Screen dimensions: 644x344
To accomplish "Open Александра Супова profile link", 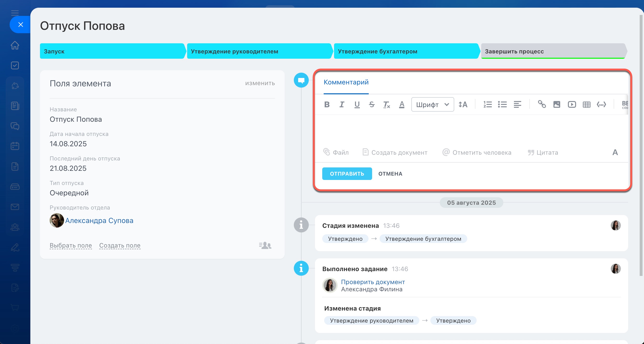I will click(99, 220).
